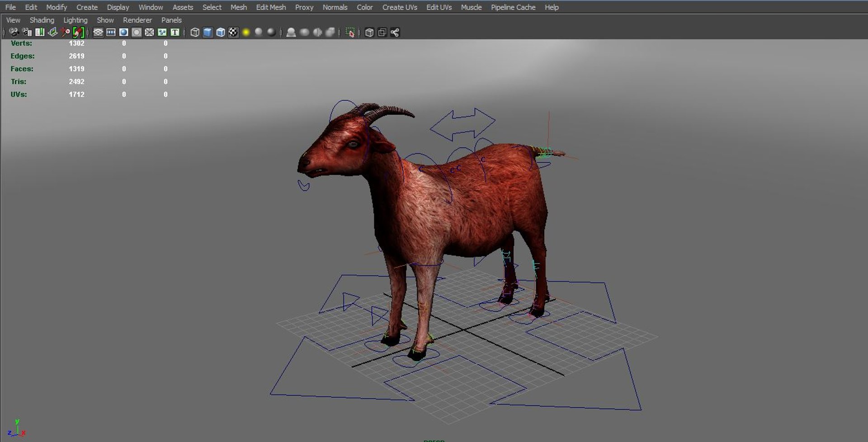This screenshot has height=442, width=868.
Task: Toggle the Safe Action icon
Action: click(162, 32)
